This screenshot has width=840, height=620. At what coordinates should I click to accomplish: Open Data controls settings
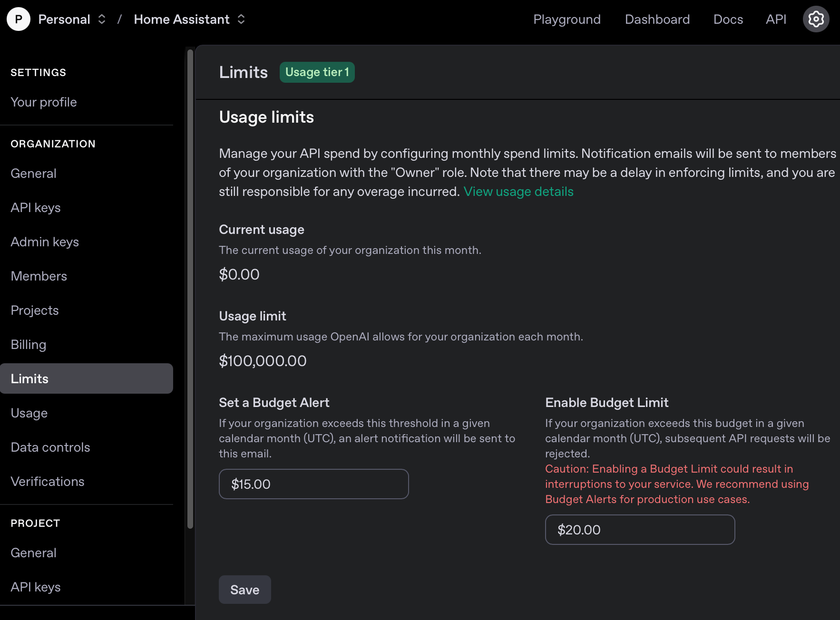pyautogui.click(x=50, y=447)
